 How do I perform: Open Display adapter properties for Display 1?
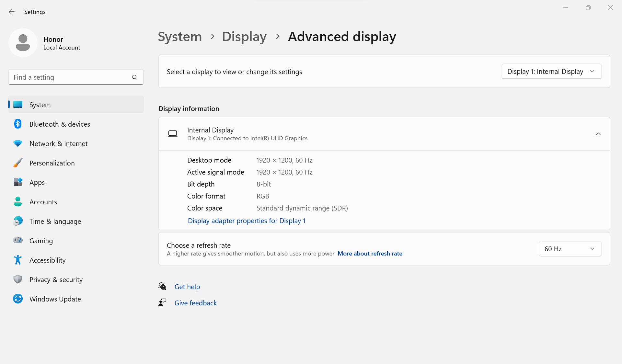point(247,221)
